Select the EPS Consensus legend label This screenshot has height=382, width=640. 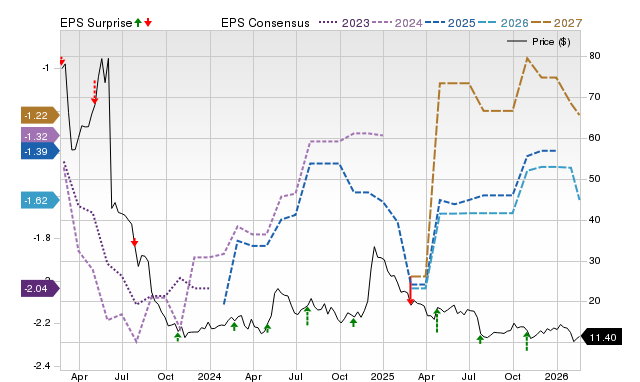265,23
